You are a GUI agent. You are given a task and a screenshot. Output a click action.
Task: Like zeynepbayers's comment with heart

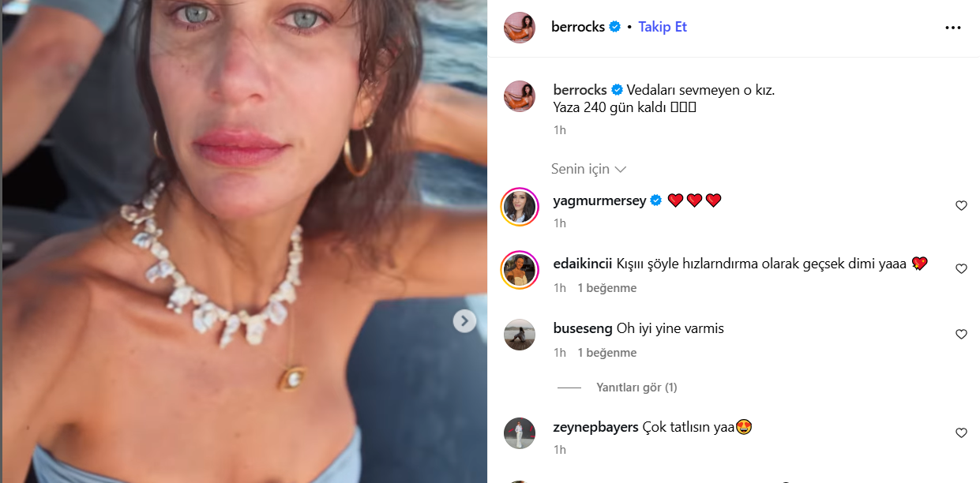[961, 433]
